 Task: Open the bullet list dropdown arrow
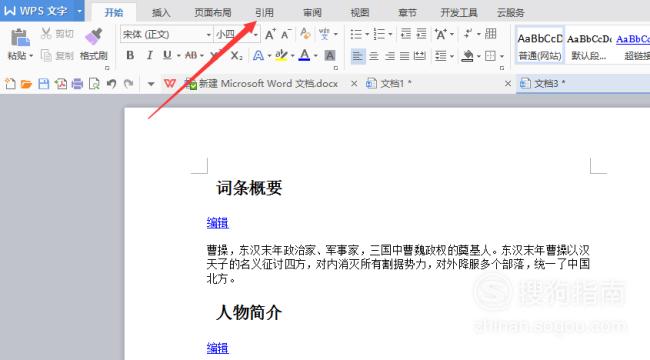[x=367, y=34]
